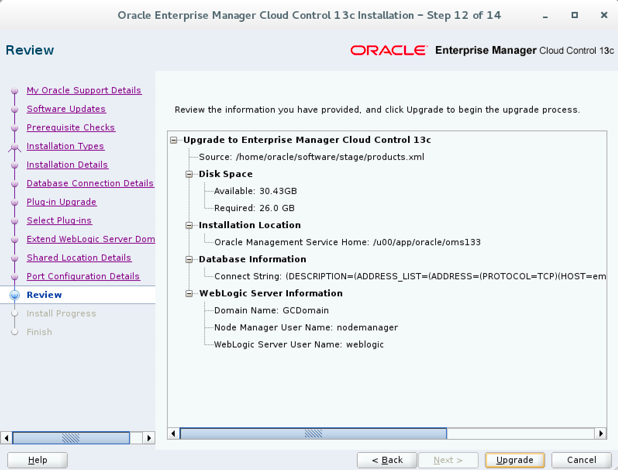Collapse the Disk Space node
Image resolution: width=618 pixels, height=470 pixels.
tap(189, 174)
